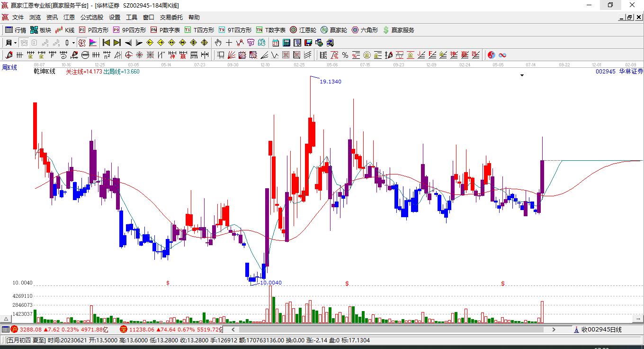This screenshot has width=644, height=349.
Task: Open the 行情 quotes view
Action: point(16,30)
